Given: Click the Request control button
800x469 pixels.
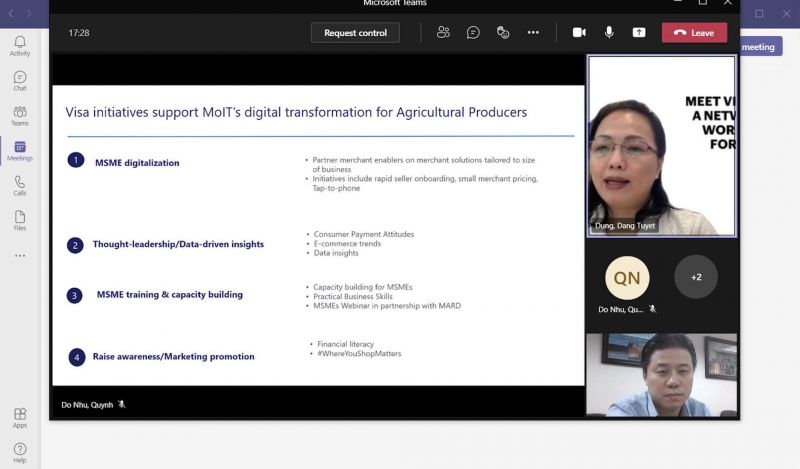Looking at the screenshot, I should pyautogui.click(x=355, y=33).
